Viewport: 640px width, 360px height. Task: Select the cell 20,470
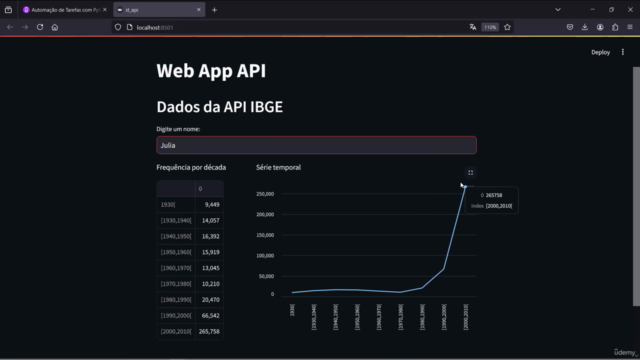click(x=209, y=300)
